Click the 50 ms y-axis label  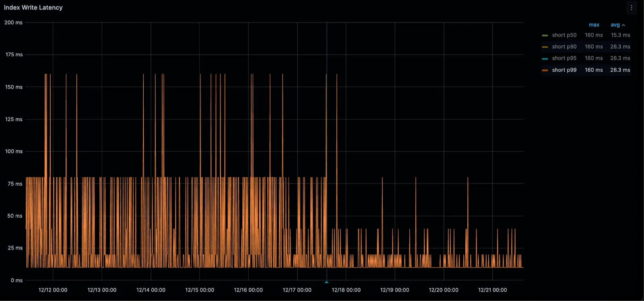coord(15,216)
